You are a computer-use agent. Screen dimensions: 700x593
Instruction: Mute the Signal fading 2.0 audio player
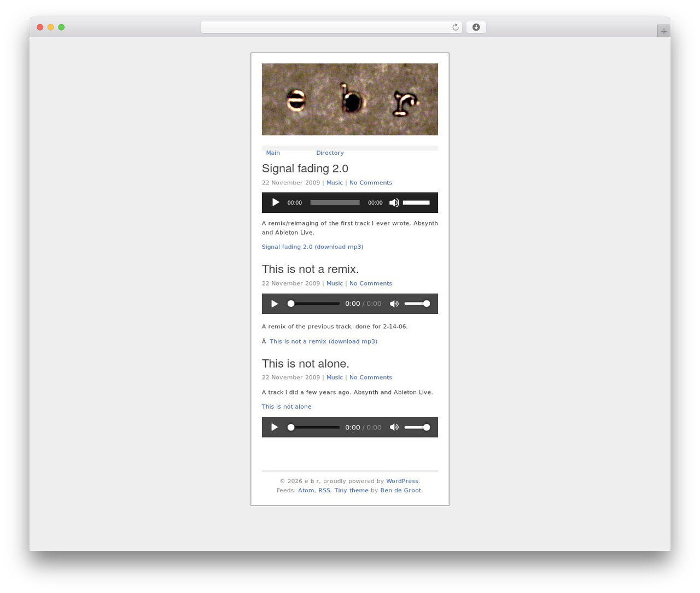tap(394, 202)
